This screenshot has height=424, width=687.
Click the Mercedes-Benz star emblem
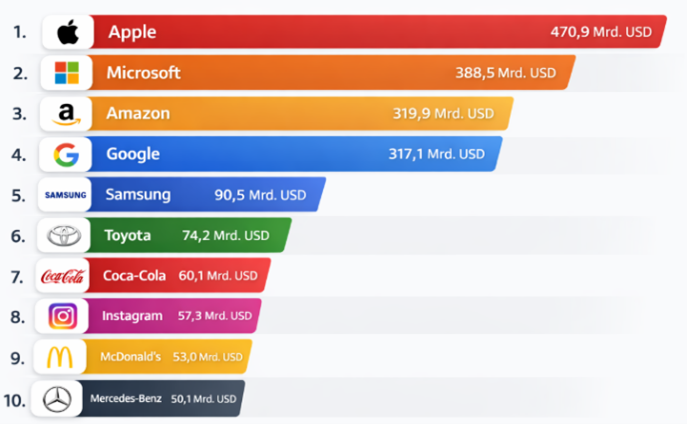tap(56, 399)
